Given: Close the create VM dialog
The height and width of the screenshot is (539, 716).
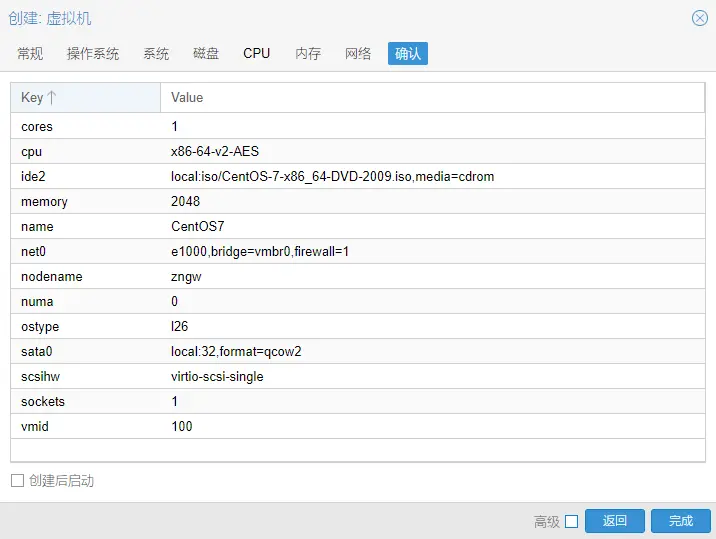Looking at the screenshot, I should [700, 18].
